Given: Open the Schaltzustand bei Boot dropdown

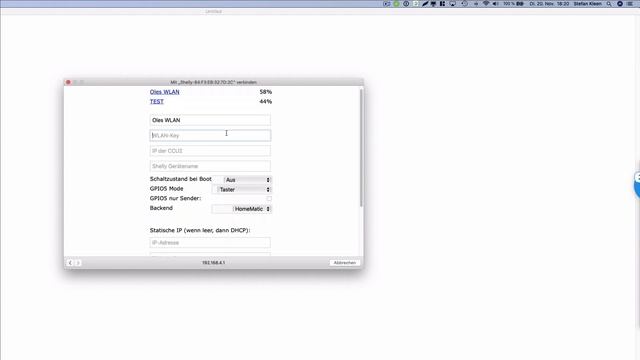Looking at the screenshot, I should tap(247, 180).
